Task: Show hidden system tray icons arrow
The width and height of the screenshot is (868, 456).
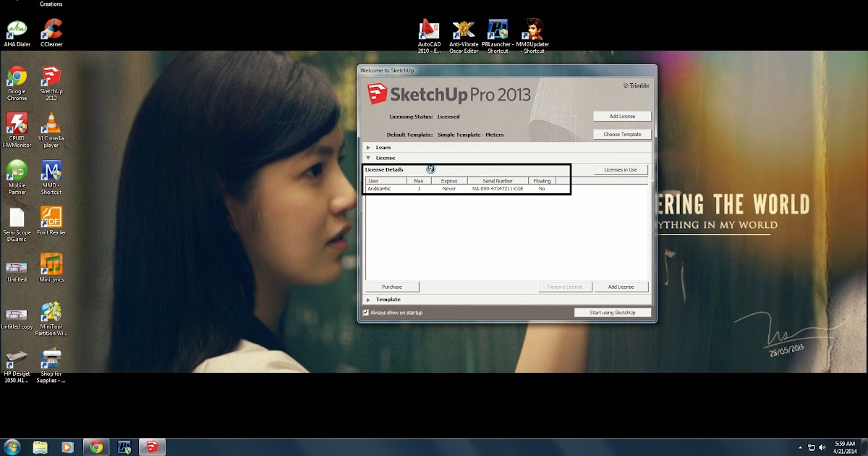Action: [799, 447]
